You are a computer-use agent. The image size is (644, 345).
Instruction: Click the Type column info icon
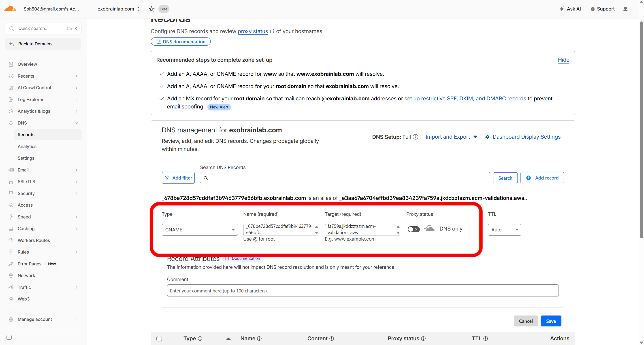(x=200, y=339)
